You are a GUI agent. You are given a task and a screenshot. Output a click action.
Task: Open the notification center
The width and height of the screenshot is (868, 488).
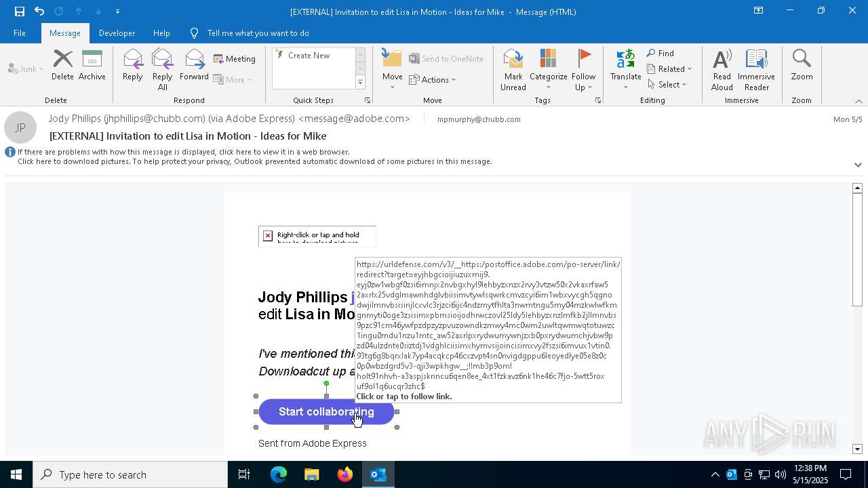click(x=846, y=474)
